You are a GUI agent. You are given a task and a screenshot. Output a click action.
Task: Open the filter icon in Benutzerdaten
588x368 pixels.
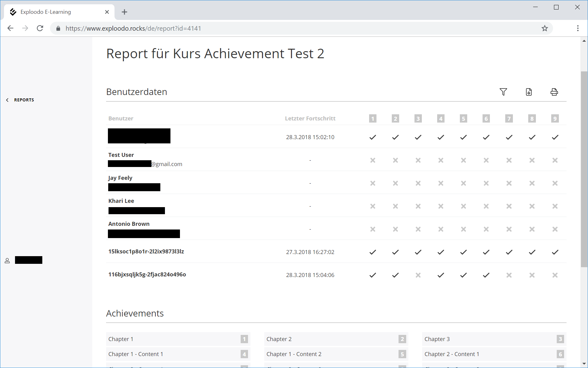tap(503, 92)
